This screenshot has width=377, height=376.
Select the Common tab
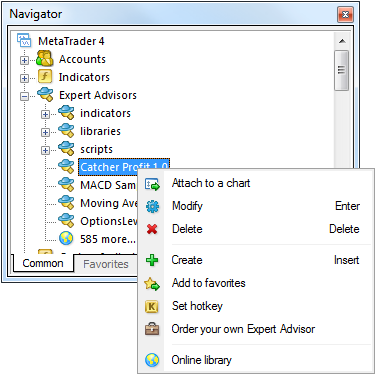pyautogui.click(x=43, y=263)
